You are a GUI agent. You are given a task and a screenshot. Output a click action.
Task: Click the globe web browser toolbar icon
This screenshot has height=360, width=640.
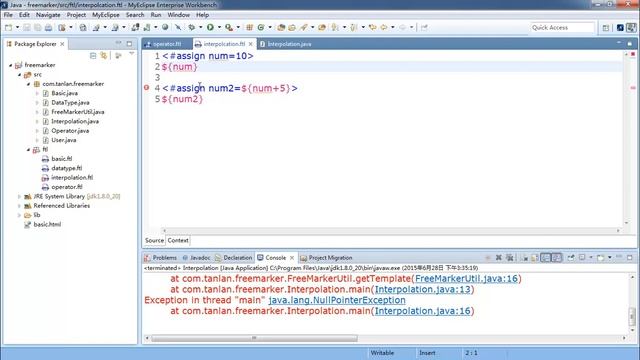pos(165,27)
